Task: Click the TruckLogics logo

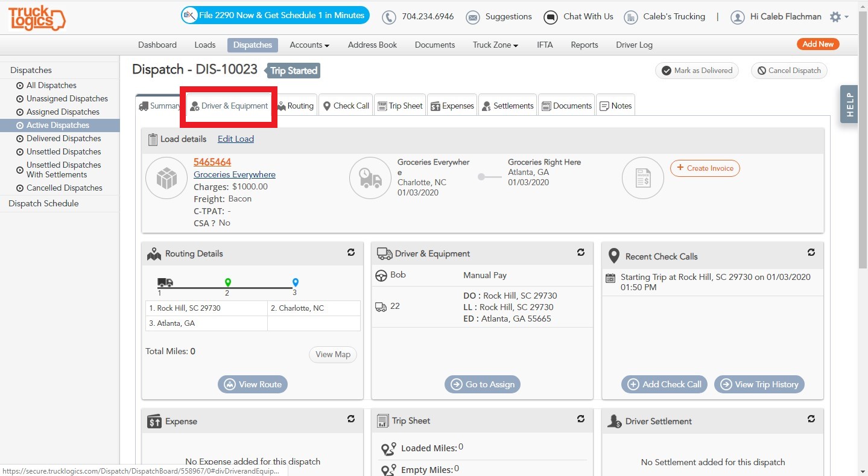Action: 37,17
